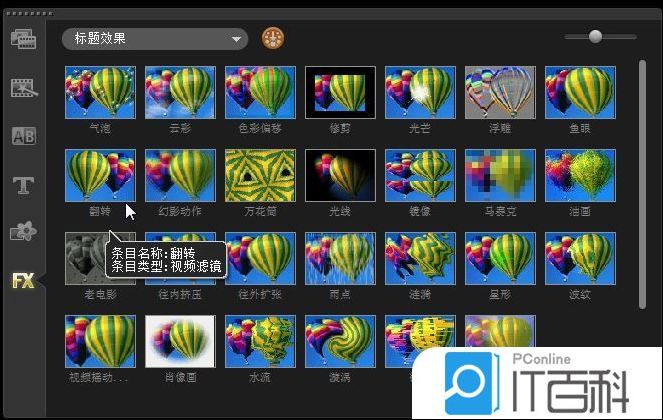Select the 光线 filter thumbnail
The width and height of the screenshot is (663, 420).
point(340,175)
